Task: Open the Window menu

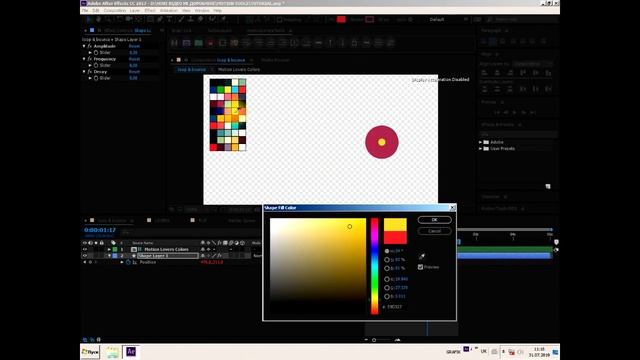Action: click(x=202, y=11)
